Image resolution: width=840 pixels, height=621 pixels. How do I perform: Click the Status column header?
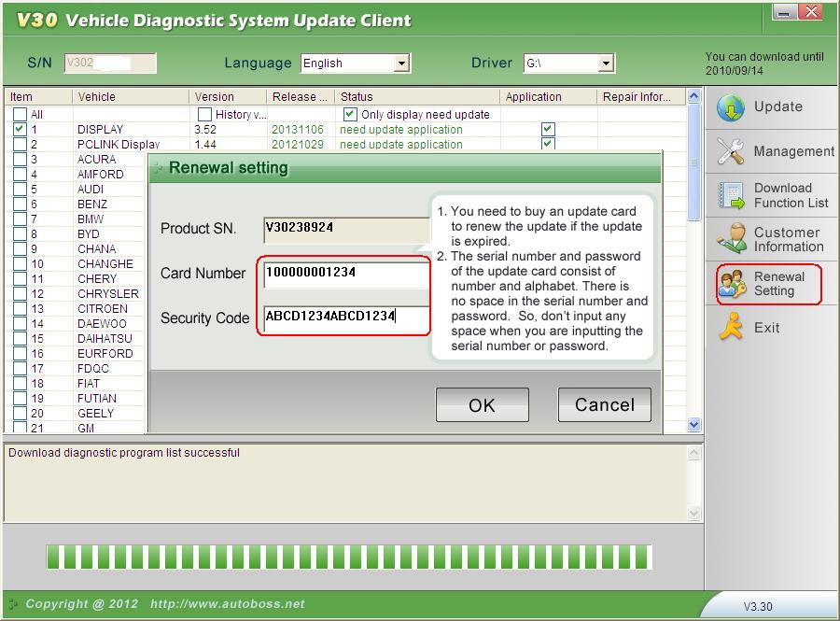(417, 96)
